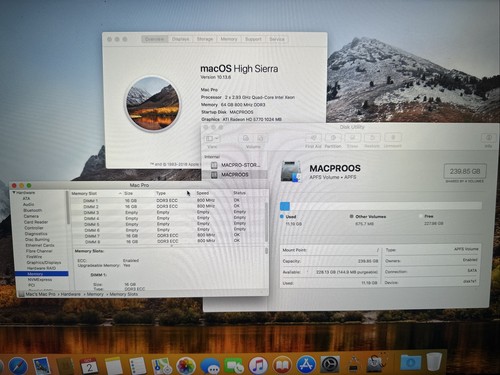Click the Info button in Disk Utility
The image size is (500, 375).
pos(488,140)
